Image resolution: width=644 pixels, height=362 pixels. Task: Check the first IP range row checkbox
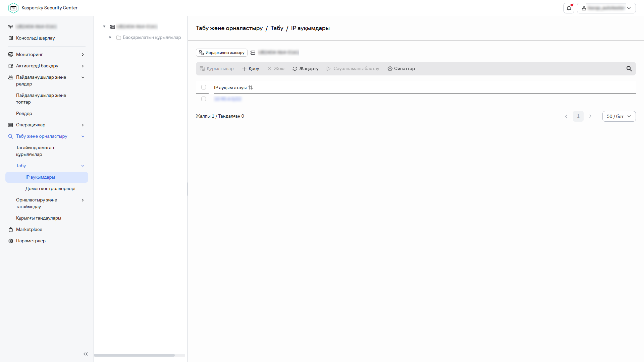pos(204,99)
